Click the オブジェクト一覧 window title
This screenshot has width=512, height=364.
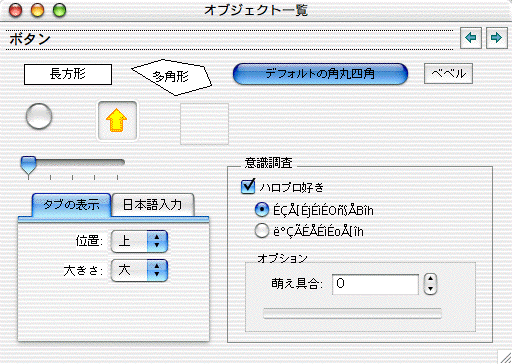[x=256, y=10]
